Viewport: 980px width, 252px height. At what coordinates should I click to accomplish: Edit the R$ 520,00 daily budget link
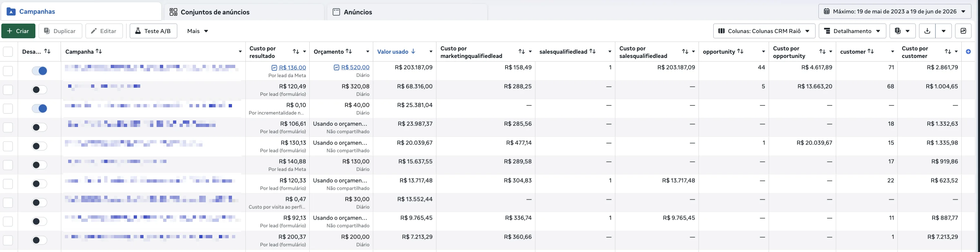point(355,68)
